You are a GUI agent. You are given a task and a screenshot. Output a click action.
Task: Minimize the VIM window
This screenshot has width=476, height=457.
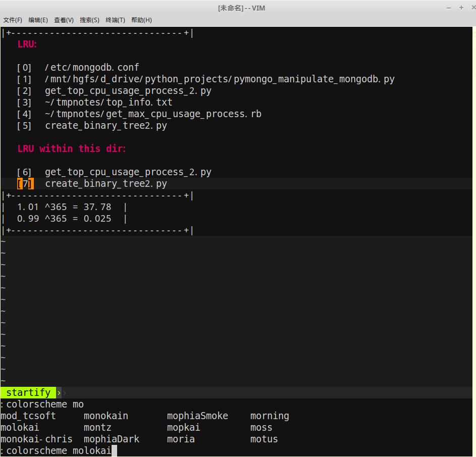click(x=449, y=8)
